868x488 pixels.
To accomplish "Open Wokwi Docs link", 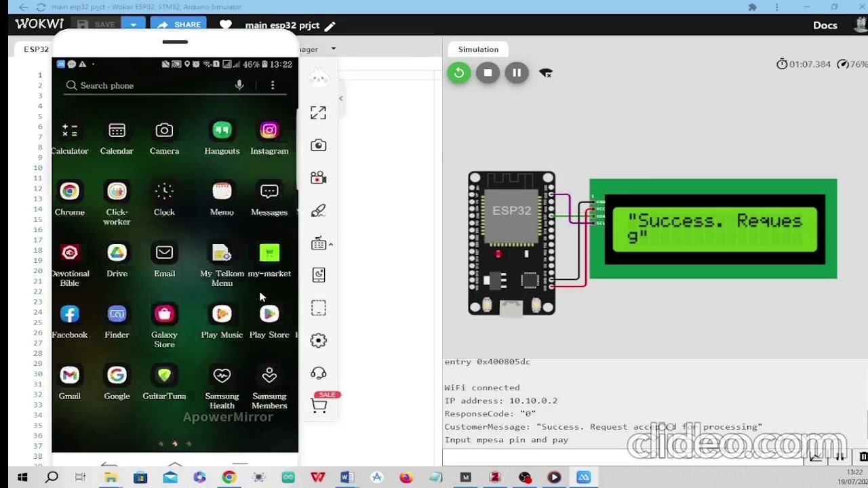I will click(825, 25).
